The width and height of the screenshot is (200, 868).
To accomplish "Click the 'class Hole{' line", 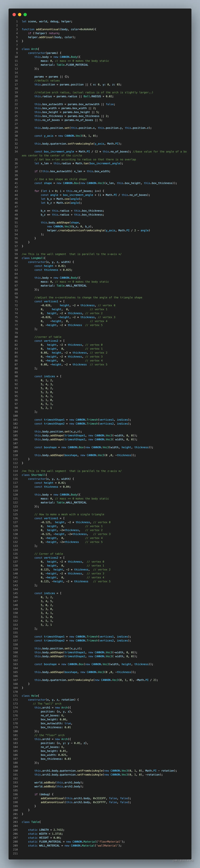I will tap(30, 696).
